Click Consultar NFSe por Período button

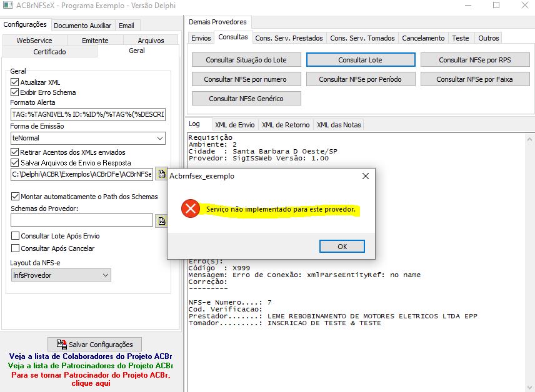[x=361, y=79]
